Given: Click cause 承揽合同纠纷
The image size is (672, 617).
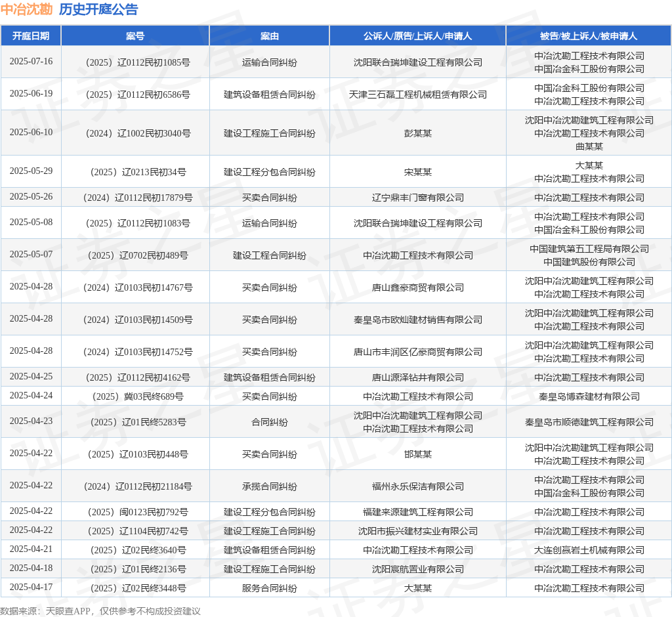Looking at the screenshot, I should 270,486.
